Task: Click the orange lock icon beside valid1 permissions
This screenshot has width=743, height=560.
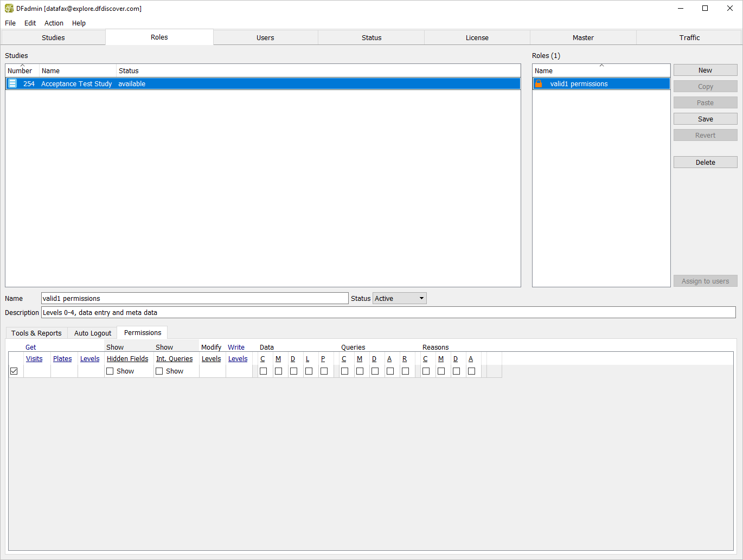Action: tap(539, 83)
